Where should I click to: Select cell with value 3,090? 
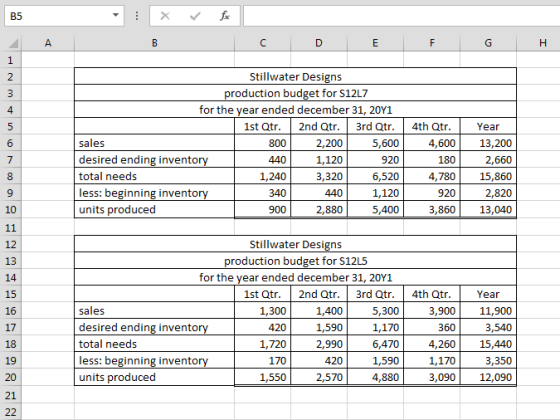432,377
